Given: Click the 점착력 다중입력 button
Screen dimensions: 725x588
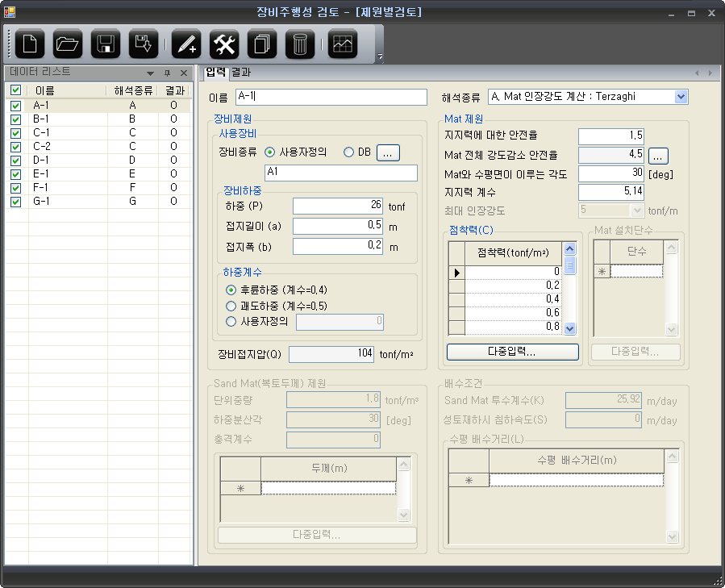Looking at the screenshot, I should click(513, 352).
